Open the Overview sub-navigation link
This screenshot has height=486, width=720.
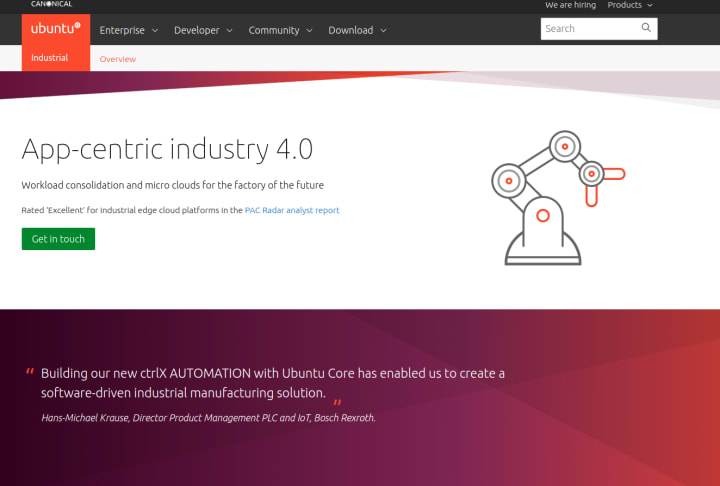pyautogui.click(x=118, y=59)
